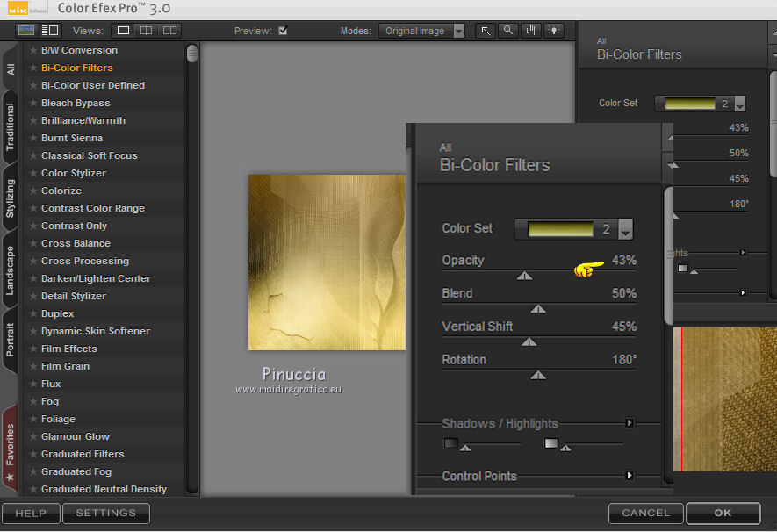This screenshot has height=532, width=777.
Task: Expand the partially hidden highlights section arrow in background panel
Action: 743,253
